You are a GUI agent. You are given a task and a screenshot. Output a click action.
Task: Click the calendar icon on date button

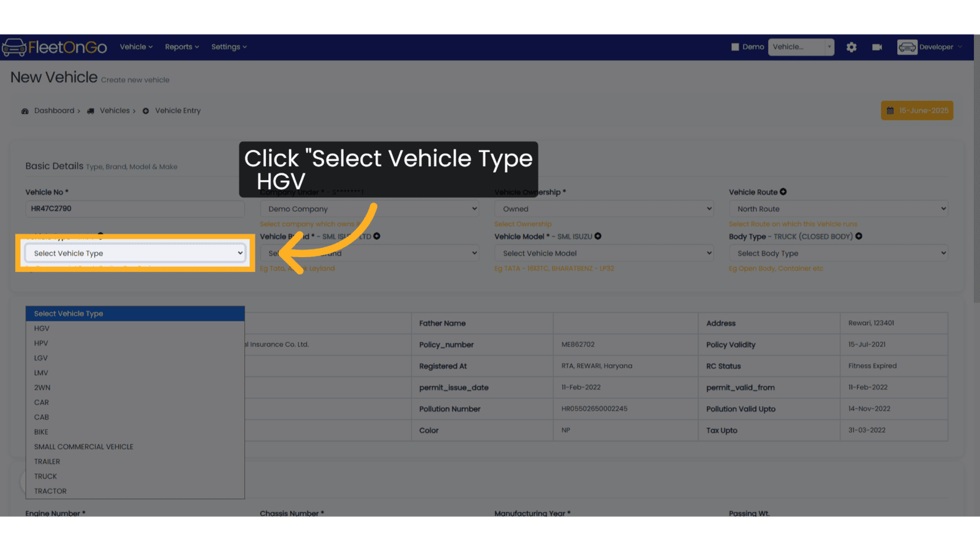point(890,111)
